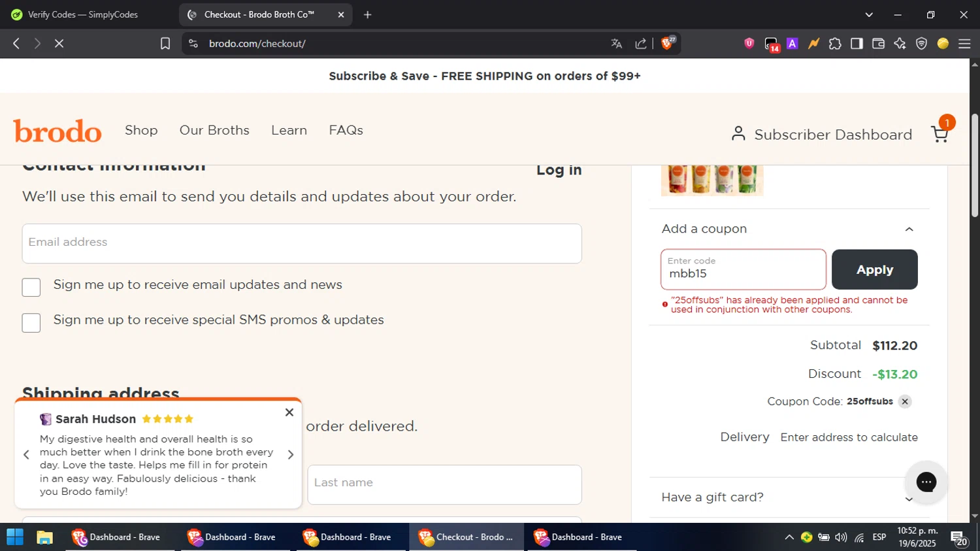Open the Shop menu item

coord(141,130)
